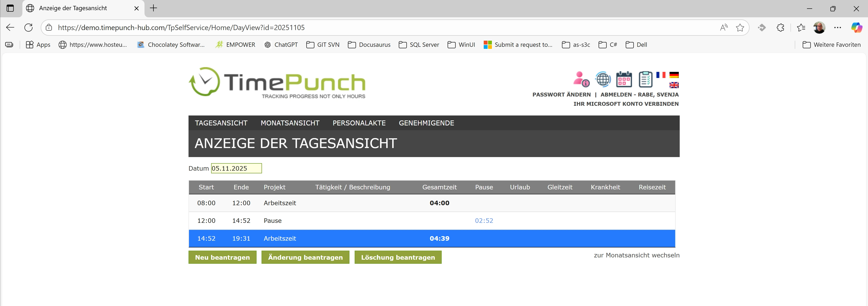Open the Genehmigende menu item
Viewport: 868px width, 306px height.
click(426, 123)
